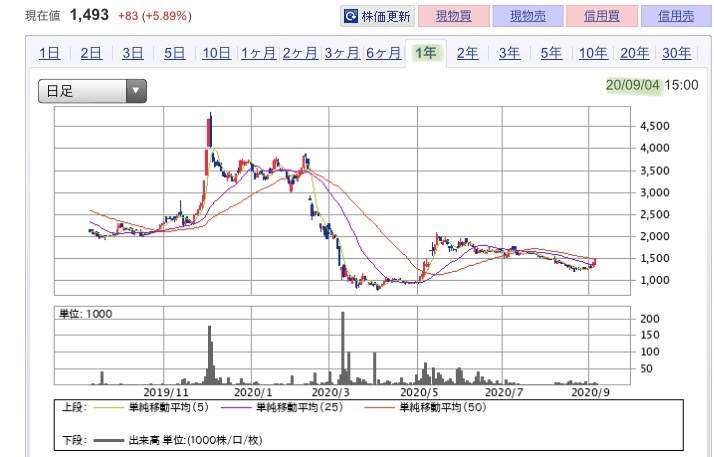Click the 1,000 price axis label

[655, 280]
